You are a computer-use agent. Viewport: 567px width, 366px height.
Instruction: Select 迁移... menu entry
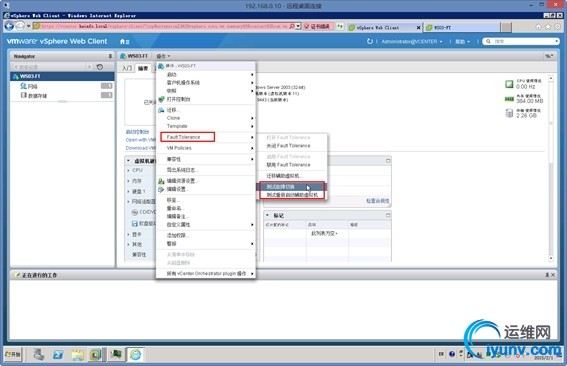[206, 110]
